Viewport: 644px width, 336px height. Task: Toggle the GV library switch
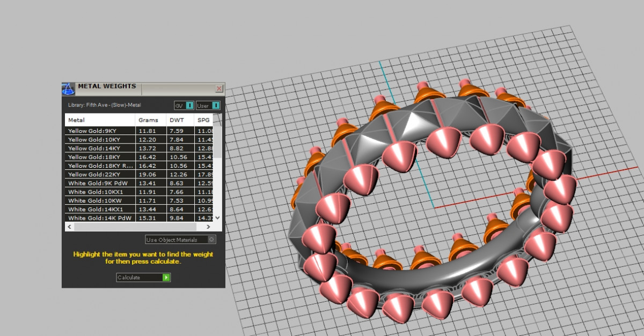pyautogui.click(x=189, y=106)
